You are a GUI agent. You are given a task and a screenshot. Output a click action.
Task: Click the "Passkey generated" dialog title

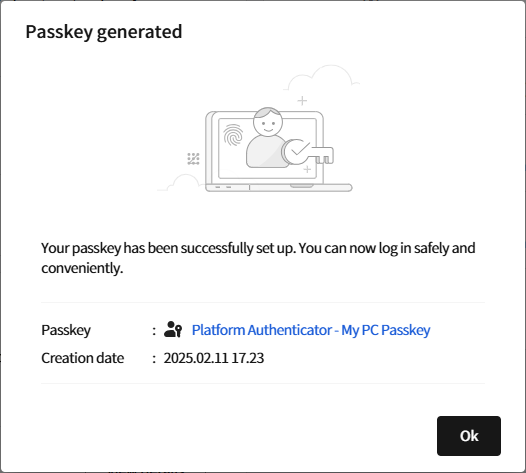click(x=104, y=32)
